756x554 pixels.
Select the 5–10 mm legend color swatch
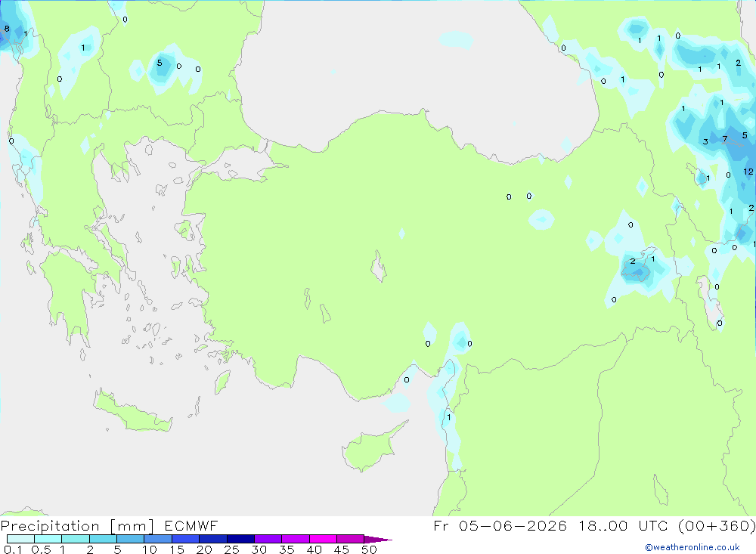click(x=130, y=539)
